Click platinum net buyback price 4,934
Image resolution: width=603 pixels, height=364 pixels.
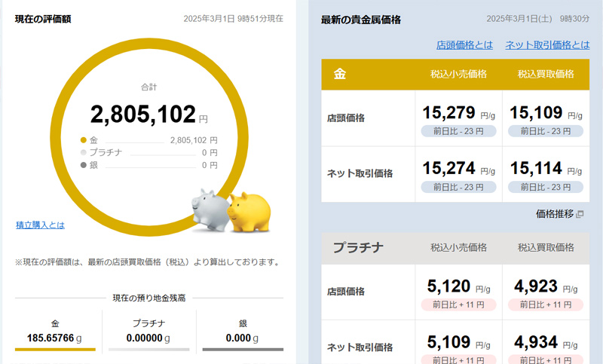tap(536, 341)
